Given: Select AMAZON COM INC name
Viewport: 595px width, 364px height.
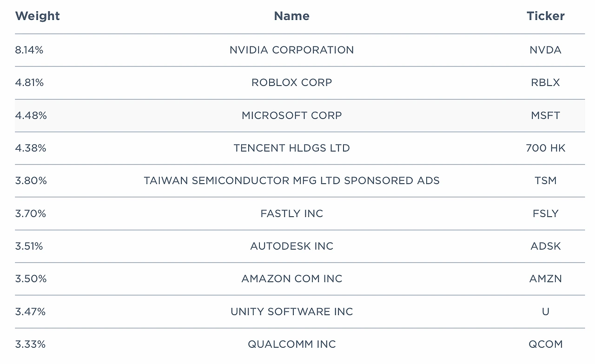Looking at the screenshot, I should point(291,278).
